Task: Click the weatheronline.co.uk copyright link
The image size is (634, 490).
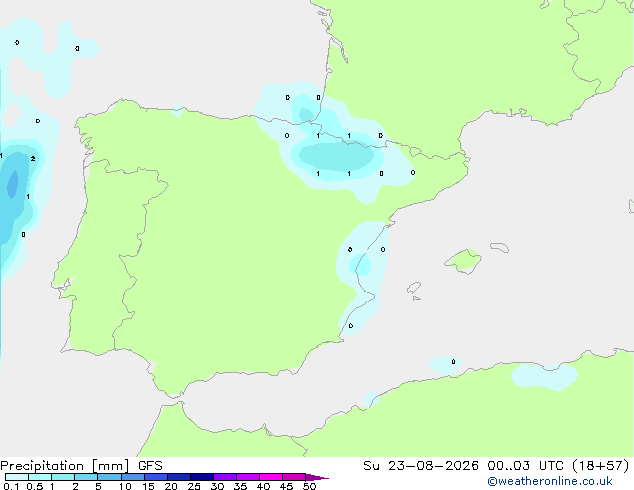Action: tap(550, 481)
